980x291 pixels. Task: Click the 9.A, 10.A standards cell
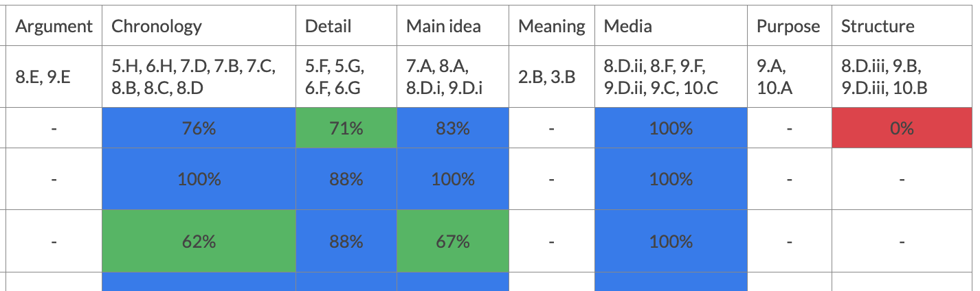pos(789,77)
